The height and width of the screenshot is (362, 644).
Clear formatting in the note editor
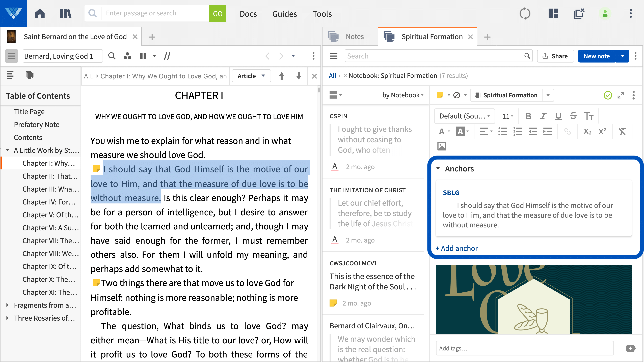pyautogui.click(x=622, y=131)
